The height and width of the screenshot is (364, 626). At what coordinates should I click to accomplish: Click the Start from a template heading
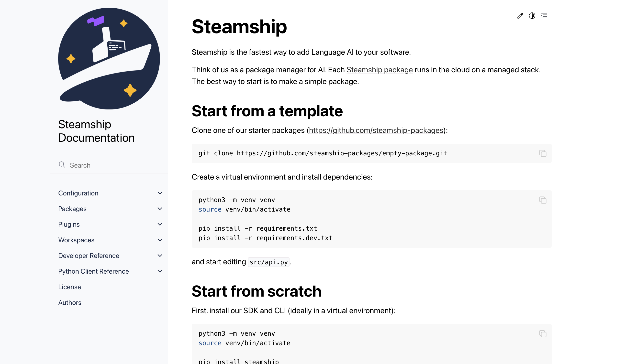coord(267,111)
